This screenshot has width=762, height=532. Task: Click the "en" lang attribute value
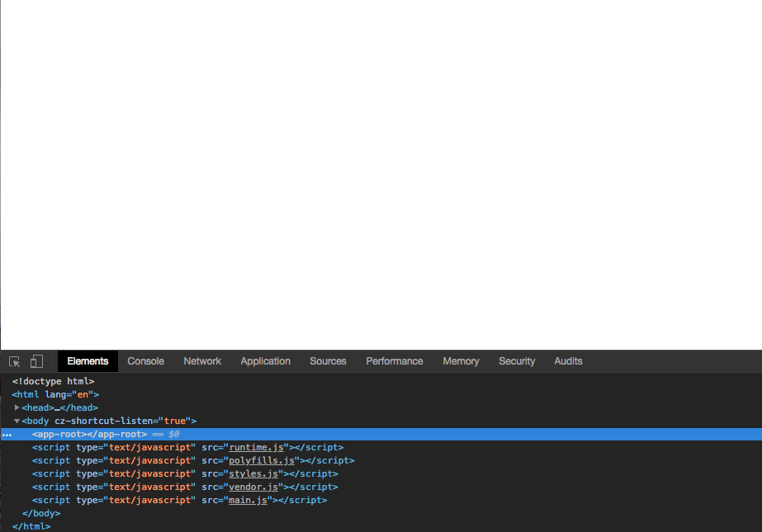83,394
